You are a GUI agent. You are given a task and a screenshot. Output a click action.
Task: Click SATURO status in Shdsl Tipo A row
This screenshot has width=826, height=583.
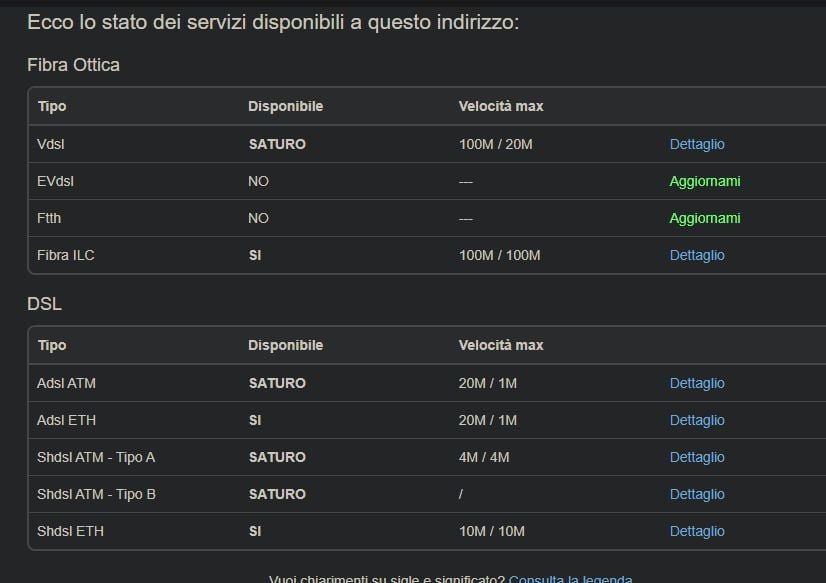(277, 457)
